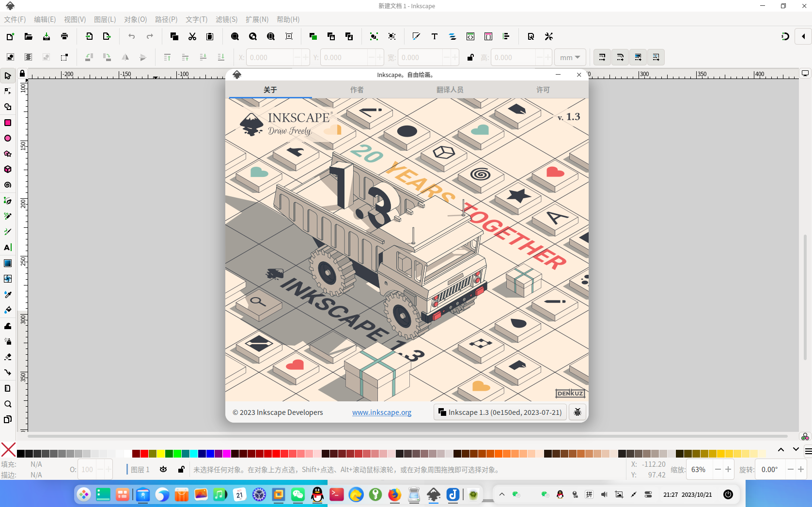Switch to the 作者 tab
The image size is (812, 507).
357,90
